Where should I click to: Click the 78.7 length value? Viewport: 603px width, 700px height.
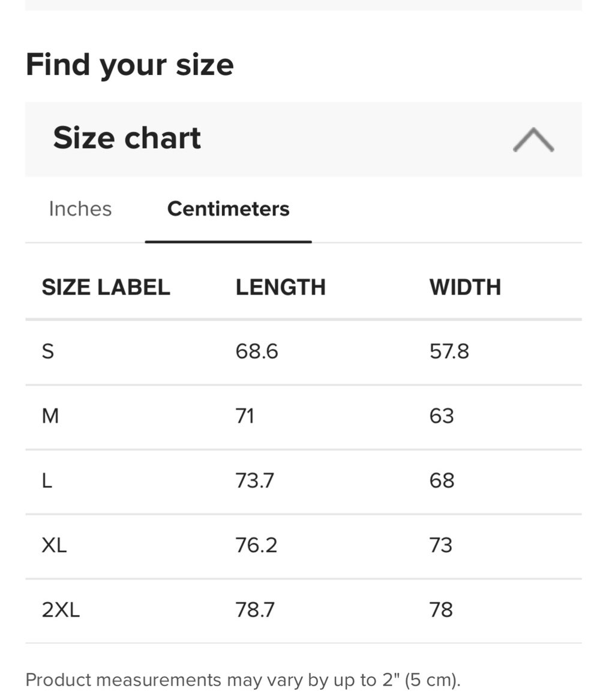tap(255, 611)
